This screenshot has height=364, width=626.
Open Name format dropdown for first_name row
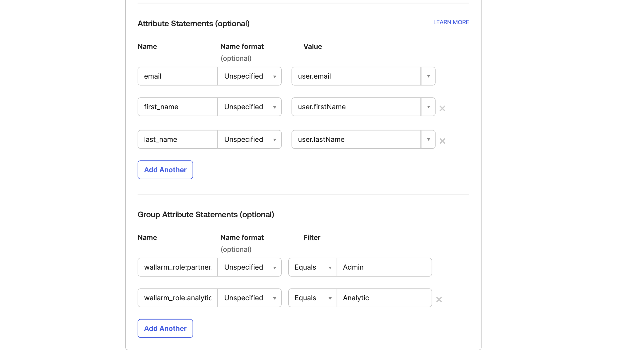pos(274,107)
